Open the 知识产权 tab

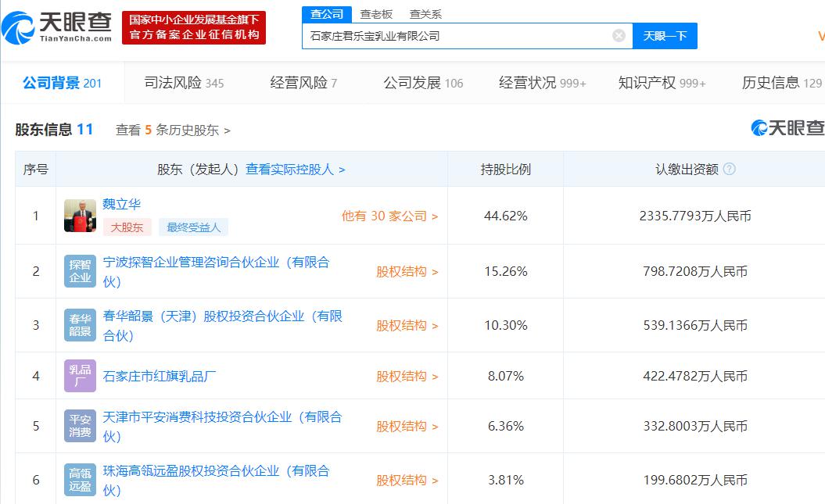coord(662,83)
